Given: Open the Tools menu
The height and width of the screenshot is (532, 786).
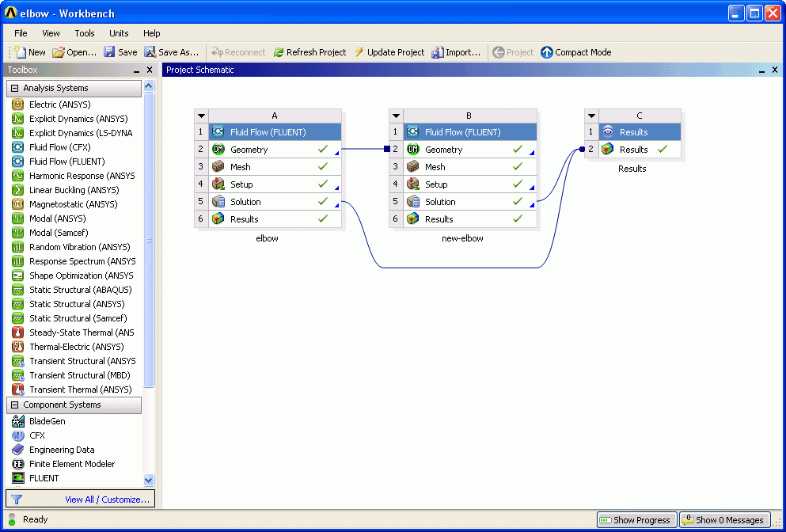Looking at the screenshot, I should click(85, 33).
